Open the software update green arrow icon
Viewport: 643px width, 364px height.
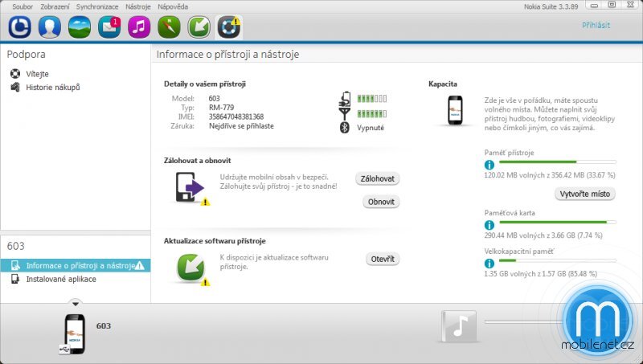199,27
